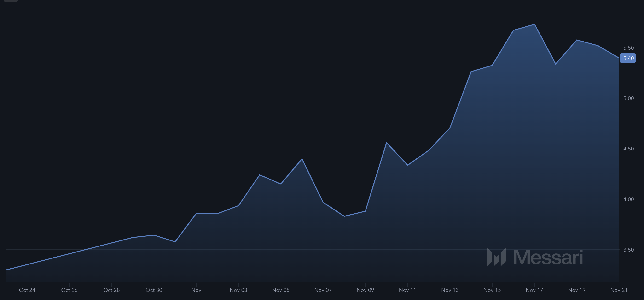Click the line dip near Nov 08
The height and width of the screenshot is (300, 644).
coord(344,216)
